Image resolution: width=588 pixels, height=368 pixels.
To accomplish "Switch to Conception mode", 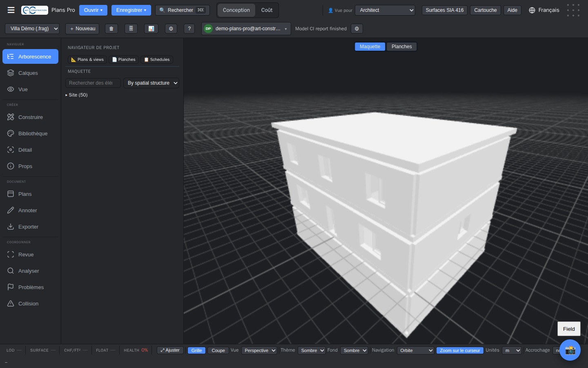I will click(x=236, y=10).
